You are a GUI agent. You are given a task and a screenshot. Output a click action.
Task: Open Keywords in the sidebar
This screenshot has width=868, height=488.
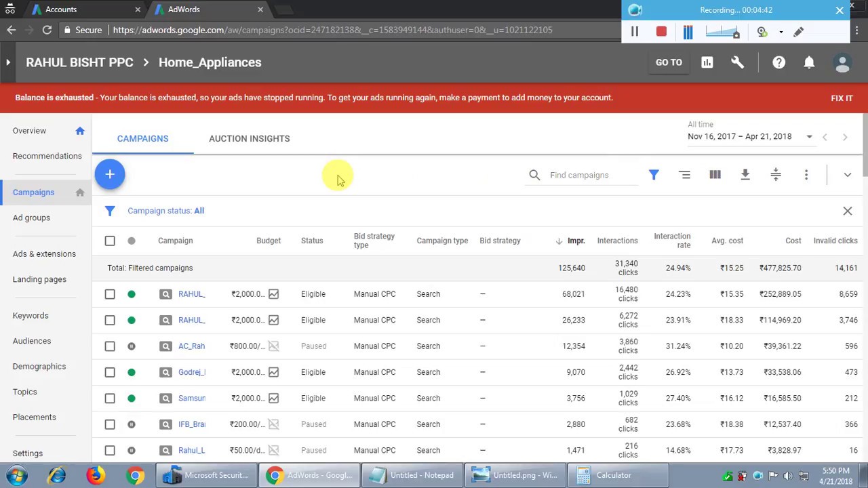click(x=31, y=316)
